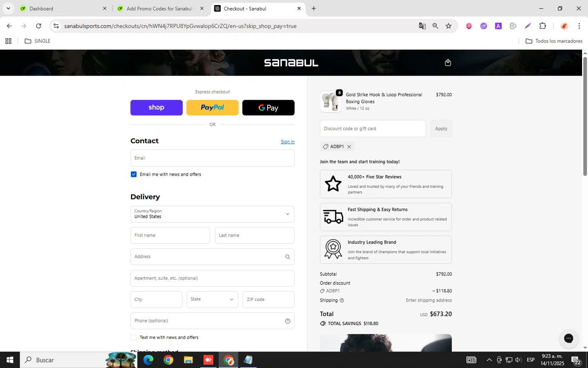Click the Last name field

pos(255,235)
